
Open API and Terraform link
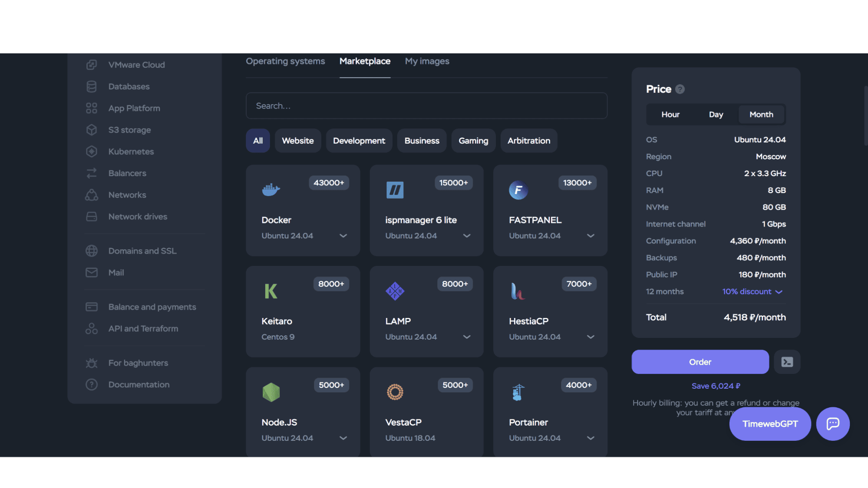[143, 328]
